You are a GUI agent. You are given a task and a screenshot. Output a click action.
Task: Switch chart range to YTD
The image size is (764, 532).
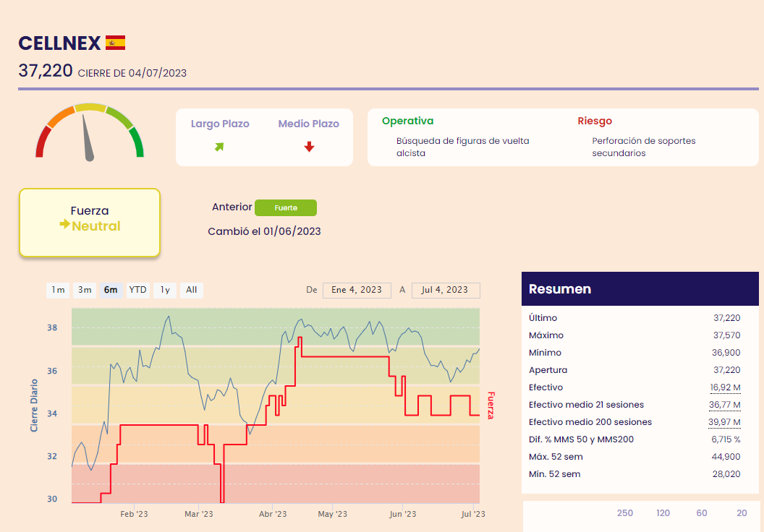coord(137,290)
